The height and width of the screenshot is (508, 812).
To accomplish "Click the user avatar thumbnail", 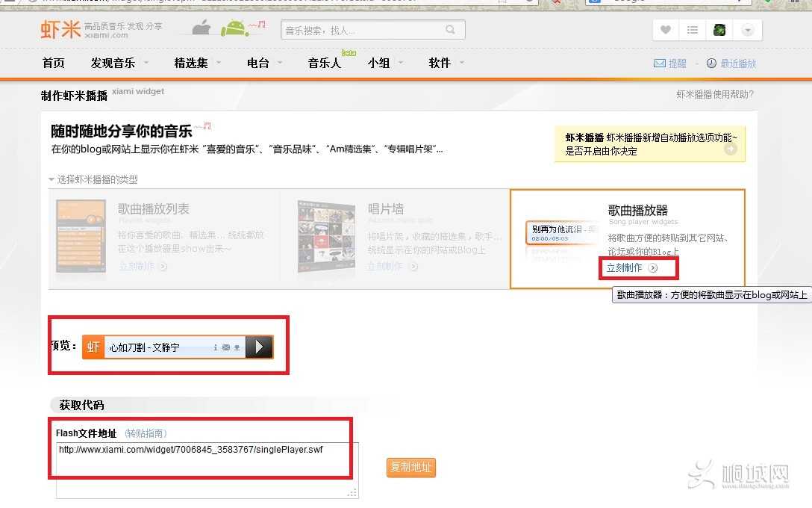I will point(719,30).
